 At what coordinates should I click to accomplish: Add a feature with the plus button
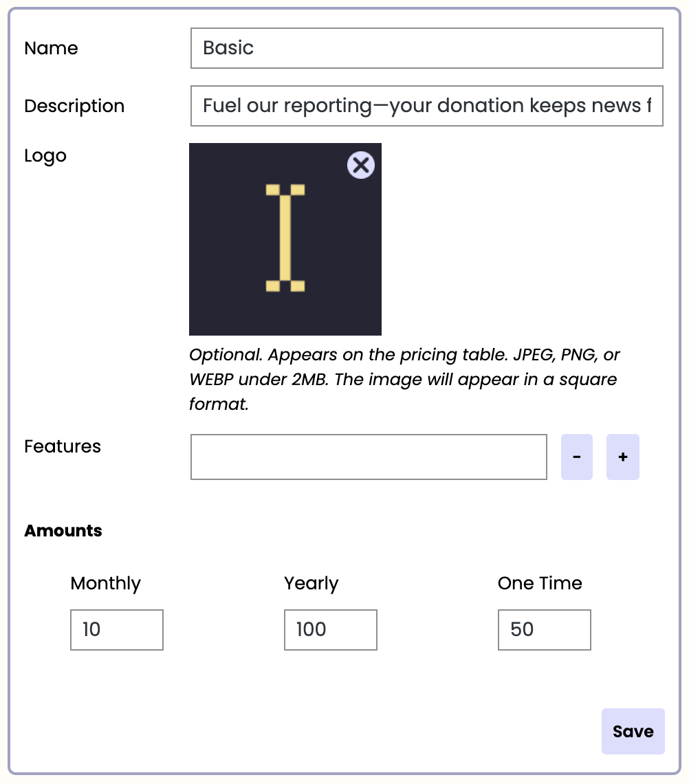pos(623,457)
